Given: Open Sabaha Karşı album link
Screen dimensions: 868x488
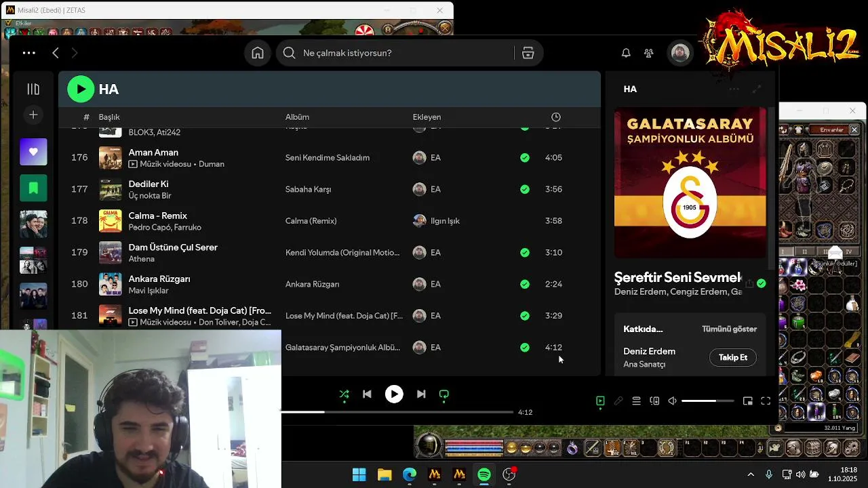Looking at the screenshot, I should pyautogui.click(x=308, y=189).
